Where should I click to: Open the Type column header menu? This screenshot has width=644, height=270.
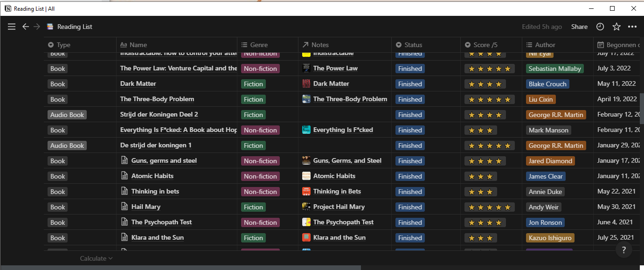(80, 45)
